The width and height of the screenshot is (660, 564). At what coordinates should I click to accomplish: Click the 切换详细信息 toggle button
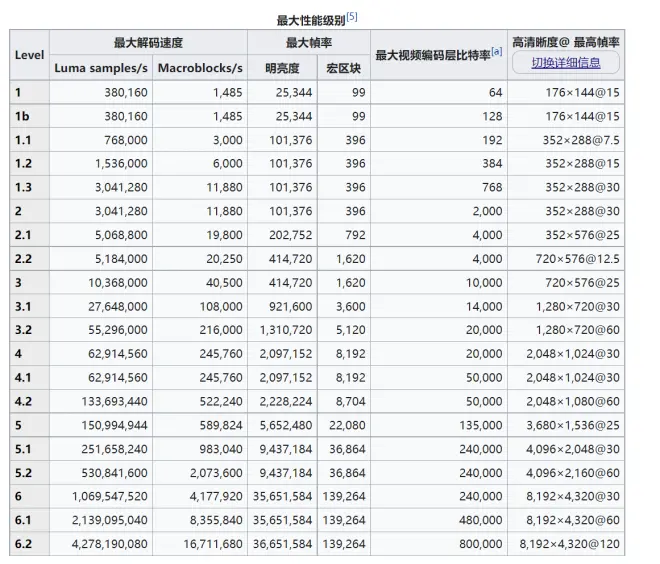click(565, 63)
